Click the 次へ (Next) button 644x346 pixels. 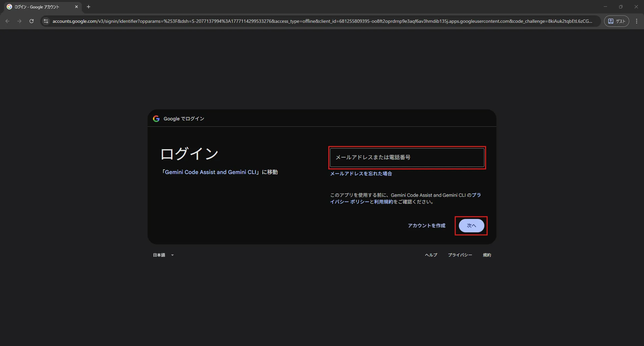471,226
